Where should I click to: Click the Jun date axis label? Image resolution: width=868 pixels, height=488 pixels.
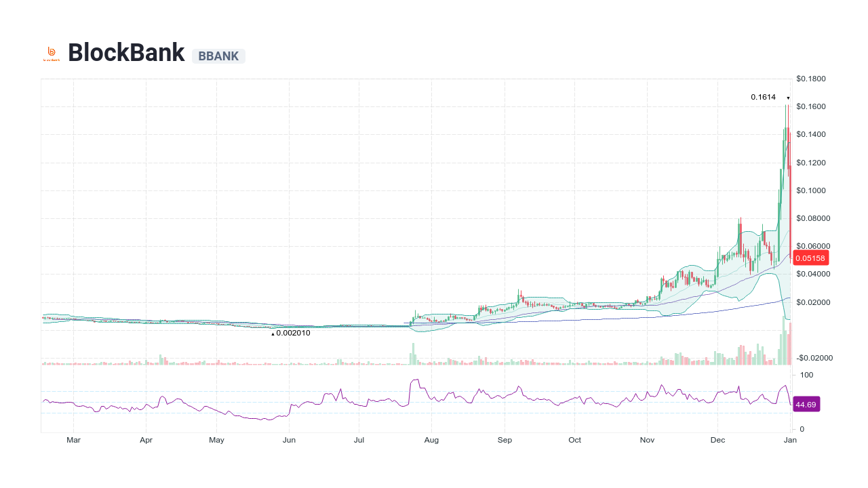(x=289, y=440)
